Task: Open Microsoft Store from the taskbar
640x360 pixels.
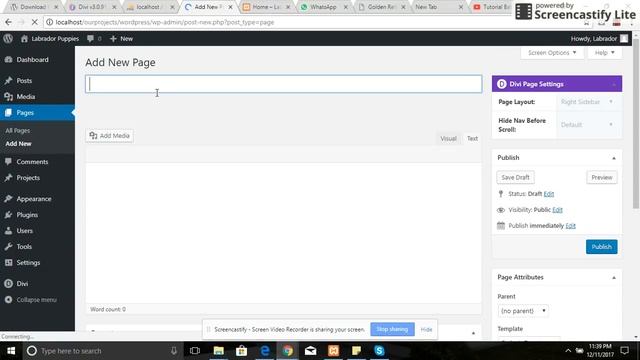Action: pos(241,351)
